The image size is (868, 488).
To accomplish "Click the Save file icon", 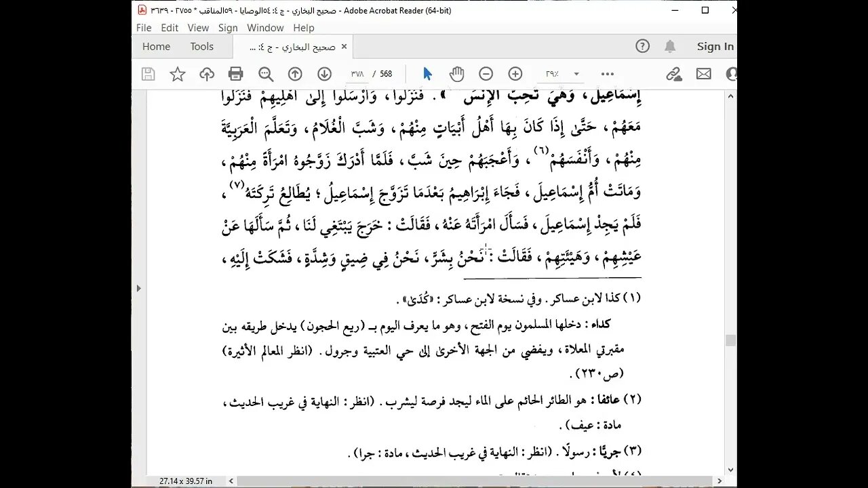I will click(148, 74).
